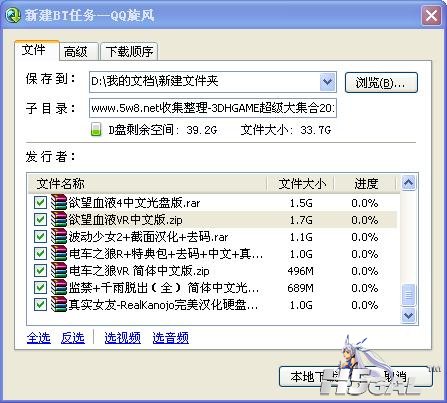Sort by 文件大小 column header
Viewport: 447px width, 403px height.
301,183
